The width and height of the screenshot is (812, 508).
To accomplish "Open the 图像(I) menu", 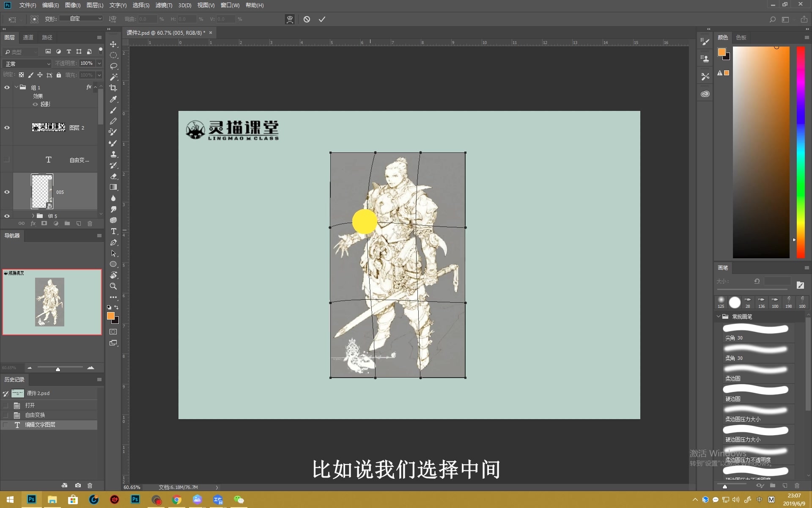I will pyautogui.click(x=73, y=5).
